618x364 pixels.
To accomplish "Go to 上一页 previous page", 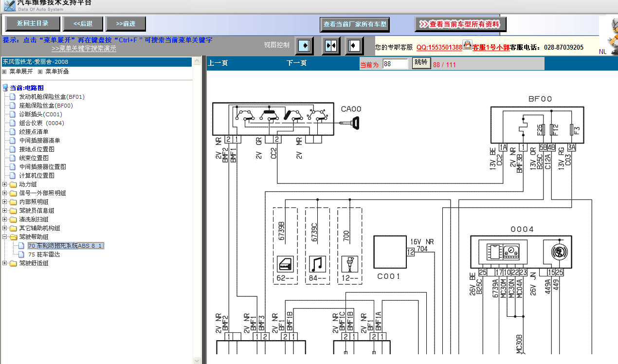I will point(218,63).
